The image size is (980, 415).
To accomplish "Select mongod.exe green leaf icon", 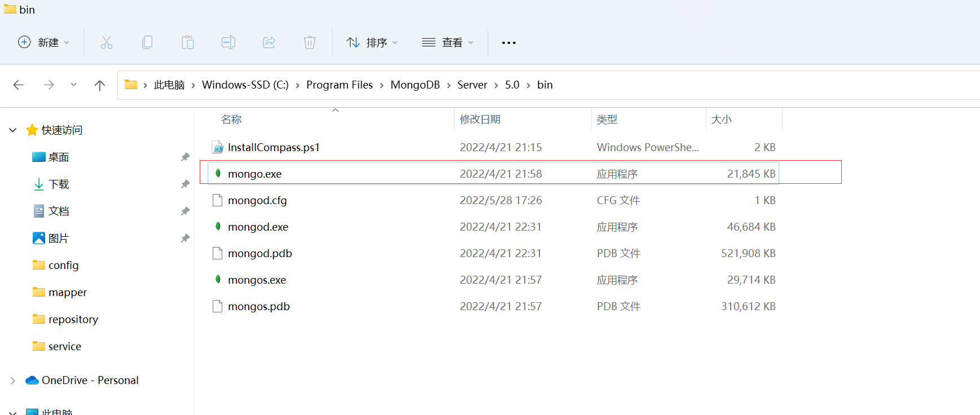I will [x=218, y=226].
